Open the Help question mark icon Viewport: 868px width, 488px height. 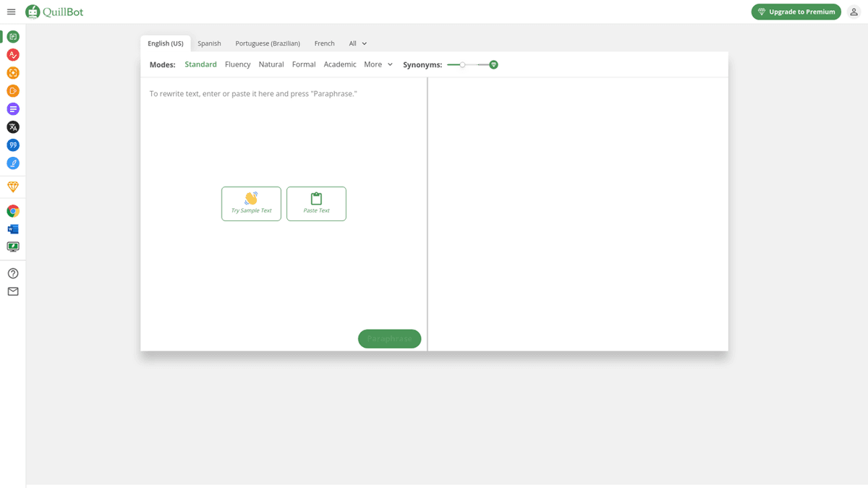click(x=13, y=273)
